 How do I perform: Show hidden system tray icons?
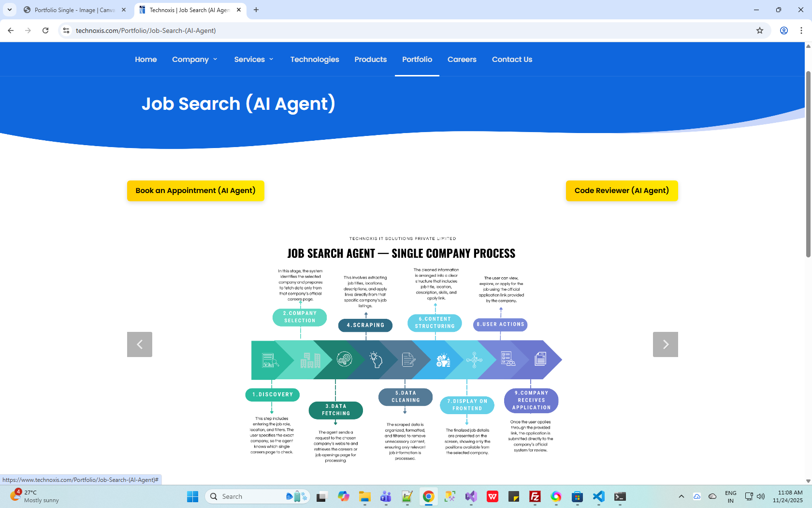pyautogui.click(x=681, y=496)
